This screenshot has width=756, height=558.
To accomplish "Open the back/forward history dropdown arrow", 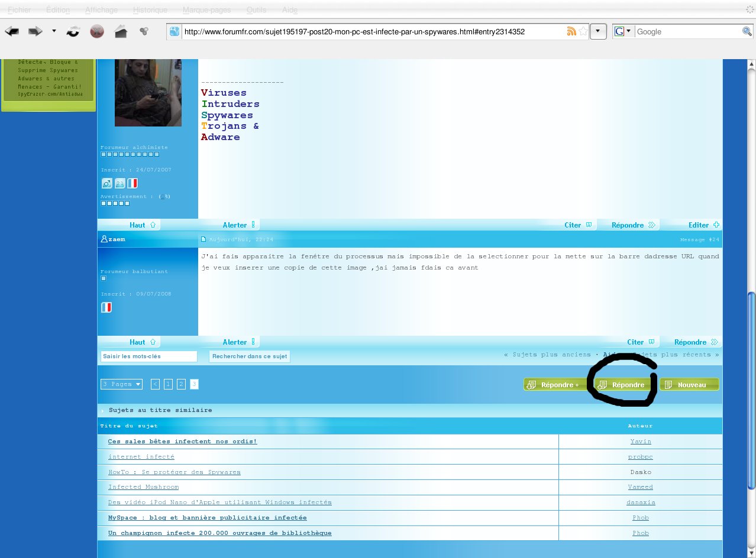I will (x=54, y=31).
